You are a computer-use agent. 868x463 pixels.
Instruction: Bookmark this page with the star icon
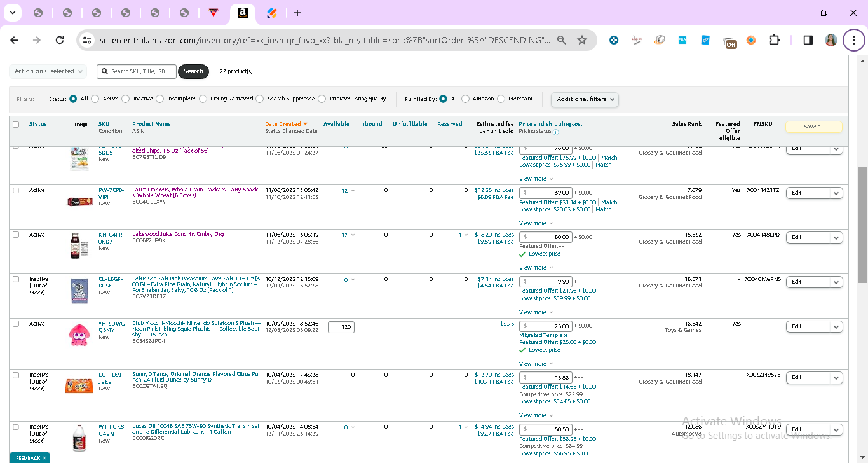pos(582,40)
